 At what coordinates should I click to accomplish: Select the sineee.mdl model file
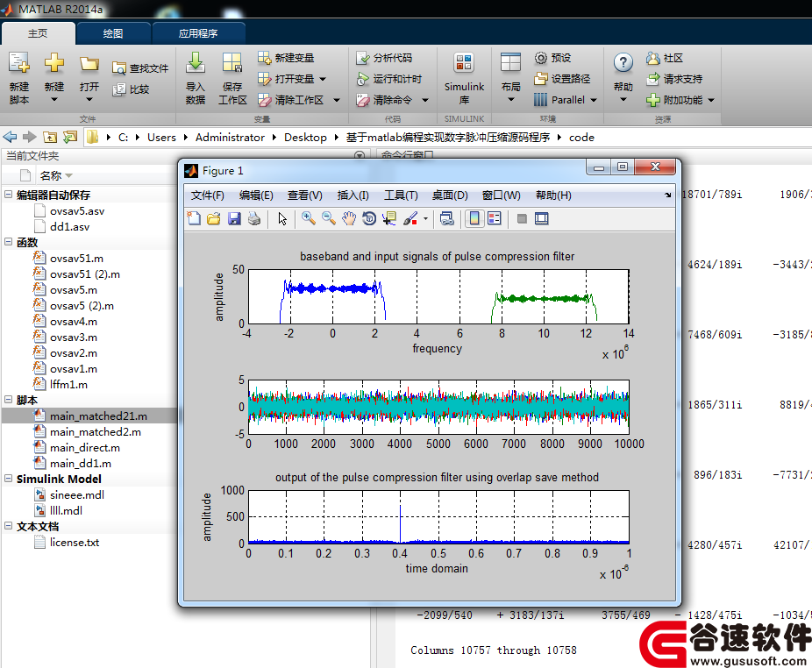pyautogui.click(x=77, y=494)
